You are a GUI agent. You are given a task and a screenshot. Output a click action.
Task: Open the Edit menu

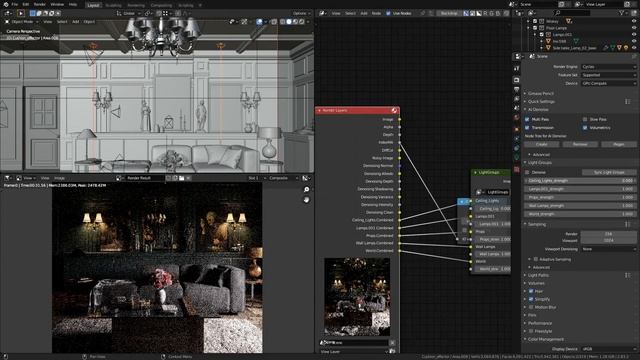tap(26, 4)
